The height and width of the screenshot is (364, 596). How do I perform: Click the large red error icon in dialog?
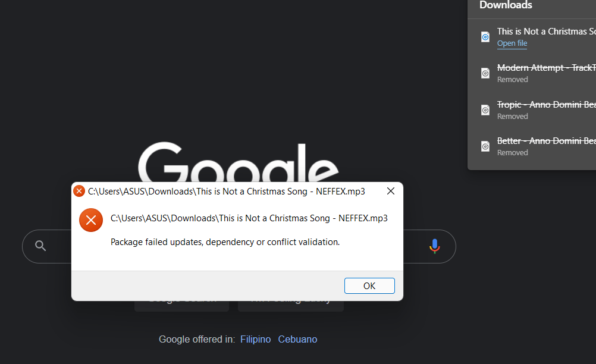coord(91,220)
